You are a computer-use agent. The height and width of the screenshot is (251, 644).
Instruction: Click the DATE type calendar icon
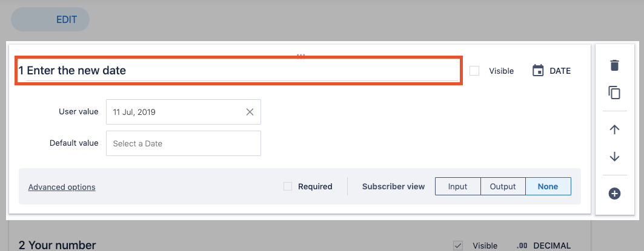538,71
